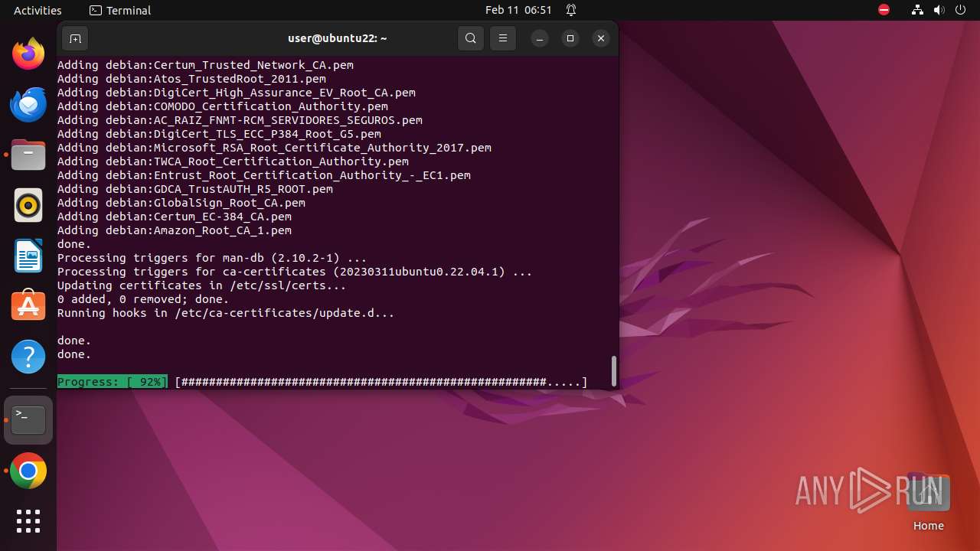
Task: Launch LibreOffice Writer from the dock
Action: click(28, 256)
